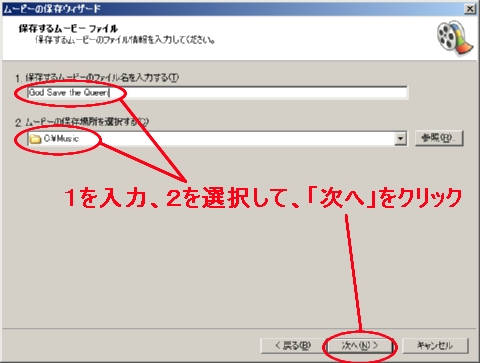This screenshot has width=480, height=363.
Task: Cancel the wizard with キャンセル button
Action: pos(435,346)
